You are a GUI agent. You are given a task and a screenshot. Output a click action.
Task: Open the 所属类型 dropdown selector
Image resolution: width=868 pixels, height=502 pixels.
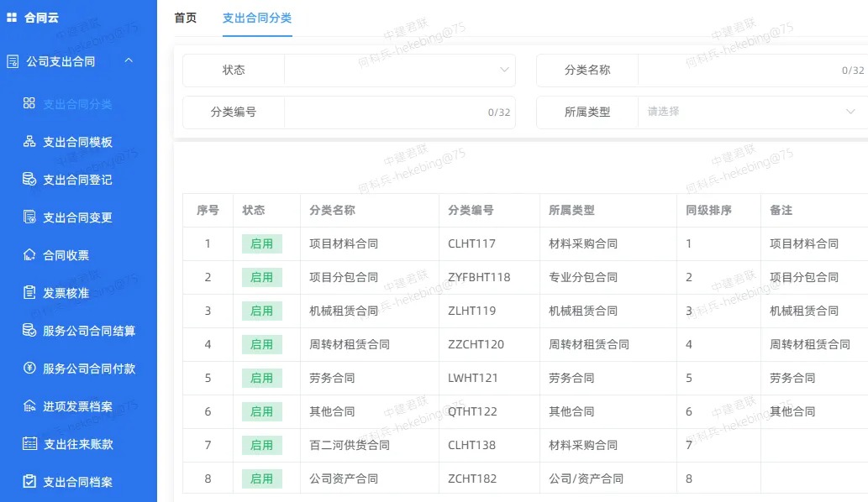coord(750,112)
